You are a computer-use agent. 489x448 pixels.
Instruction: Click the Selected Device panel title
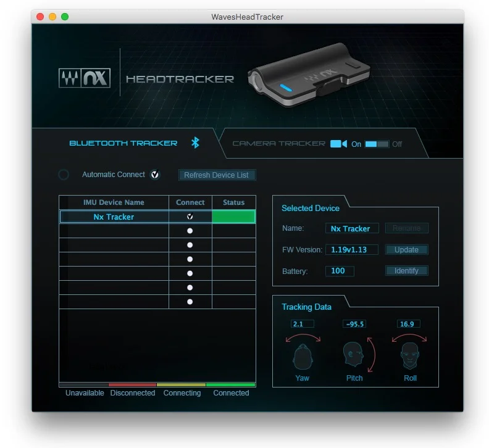(x=311, y=208)
